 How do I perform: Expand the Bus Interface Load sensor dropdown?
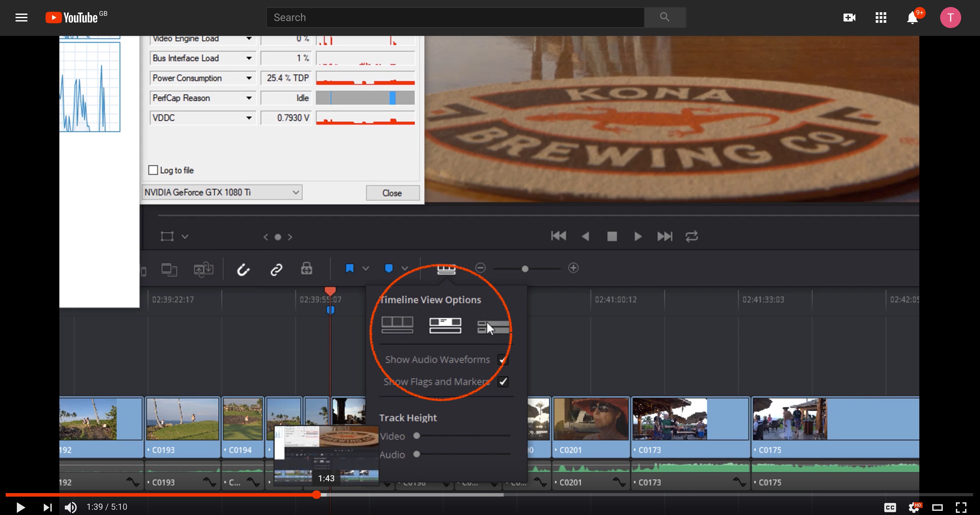(249, 58)
